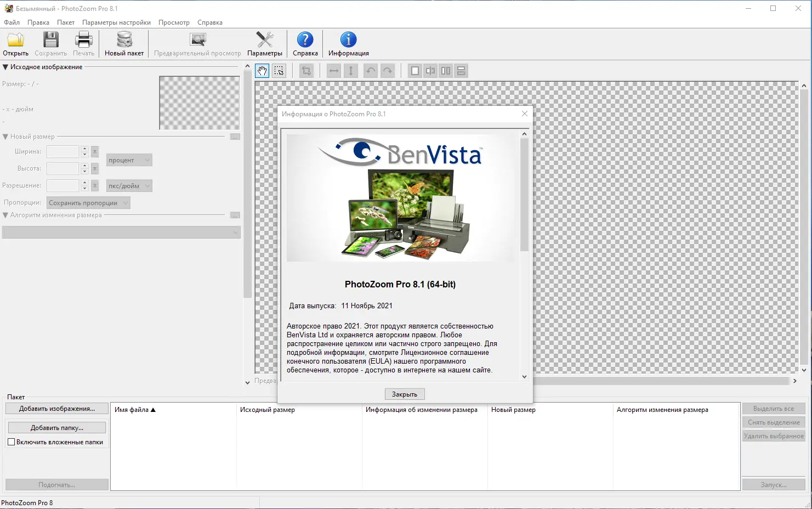Open the Справка menu
The height and width of the screenshot is (509, 812).
tap(210, 22)
